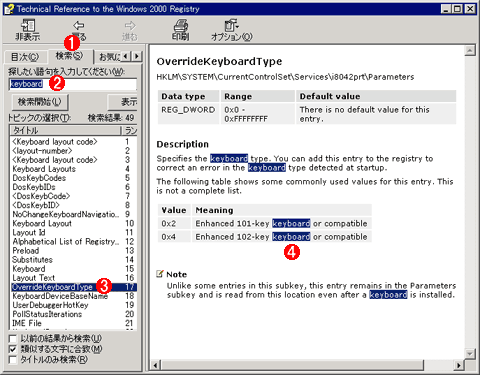Click content pane scroll down arrow
The width and height of the screenshot is (480, 375).
click(470, 353)
